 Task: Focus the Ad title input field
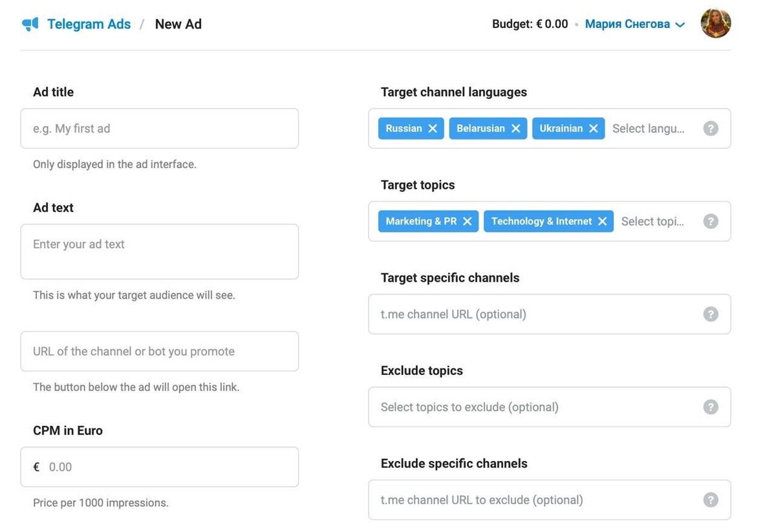pos(159,129)
